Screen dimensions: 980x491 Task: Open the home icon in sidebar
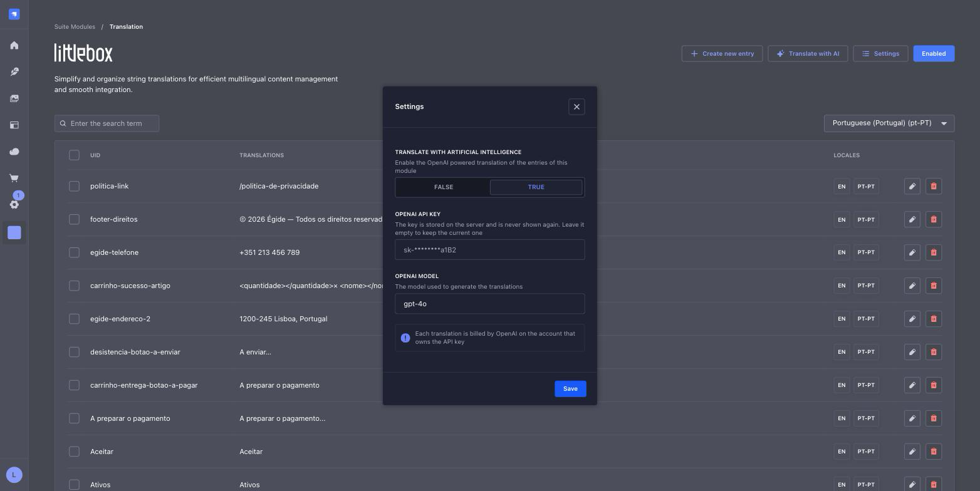pos(14,46)
